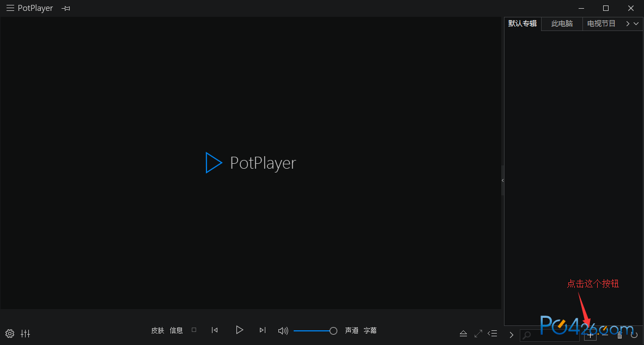Open the 字幕 subtitle menu
644x345 pixels.
pyautogui.click(x=370, y=331)
